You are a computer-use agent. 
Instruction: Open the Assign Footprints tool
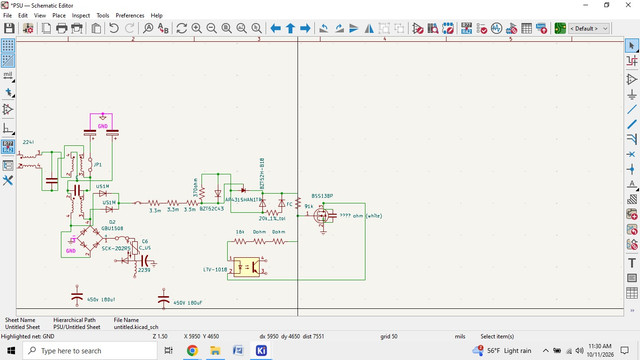click(x=511, y=28)
